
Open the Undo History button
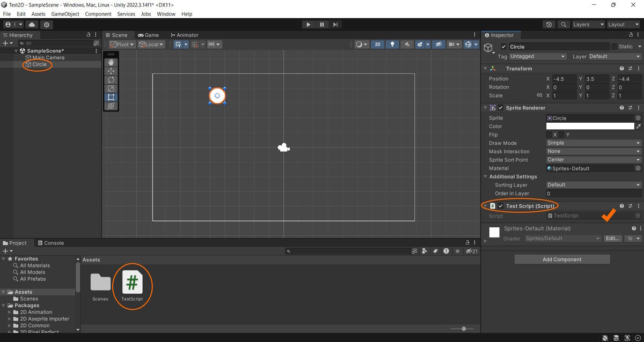pos(549,25)
